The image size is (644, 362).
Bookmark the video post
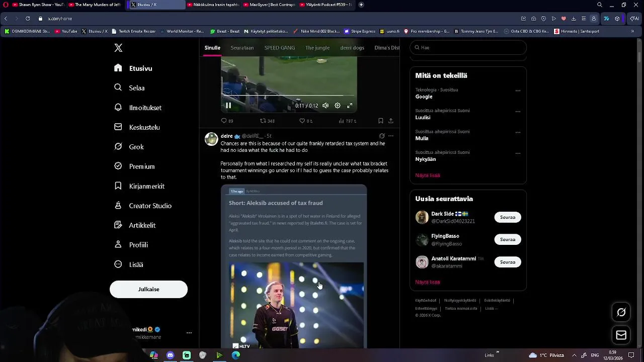click(380, 121)
